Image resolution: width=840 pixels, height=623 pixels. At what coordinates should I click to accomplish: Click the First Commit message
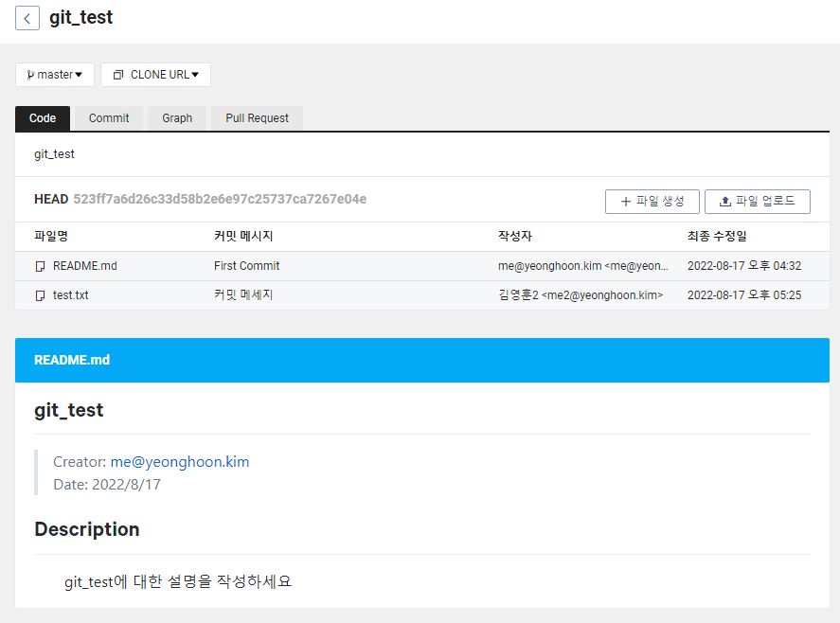[x=246, y=266]
